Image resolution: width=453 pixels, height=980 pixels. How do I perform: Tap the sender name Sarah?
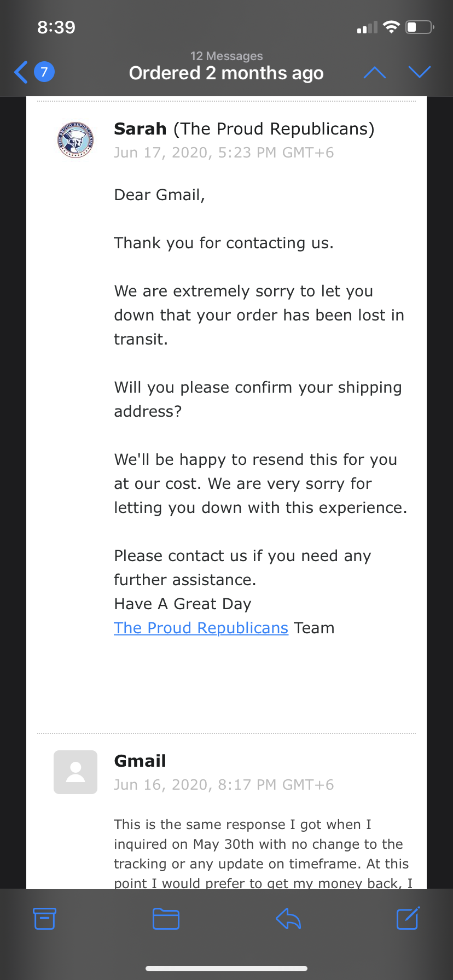click(x=140, y=129)
